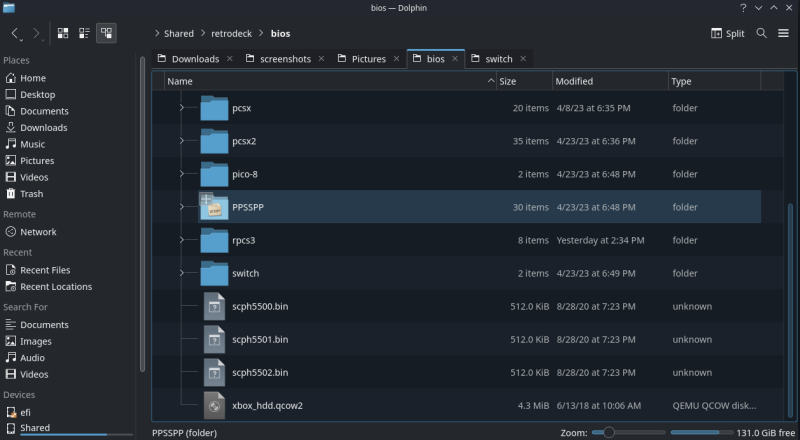
Task: Select scph5500.bin file
Action: pyautogui.click(x=260, y=306)
